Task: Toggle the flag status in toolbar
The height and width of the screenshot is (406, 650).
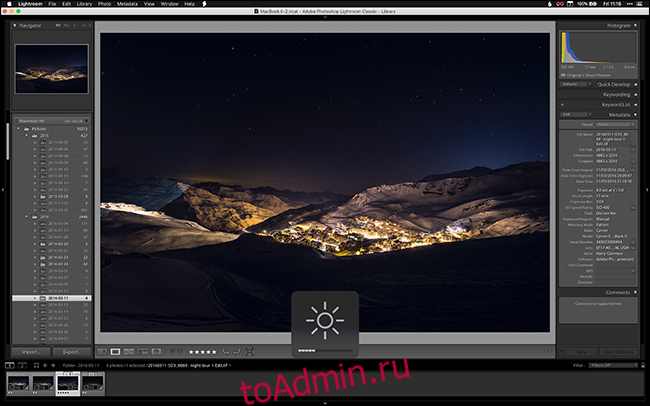Action: 174,351
